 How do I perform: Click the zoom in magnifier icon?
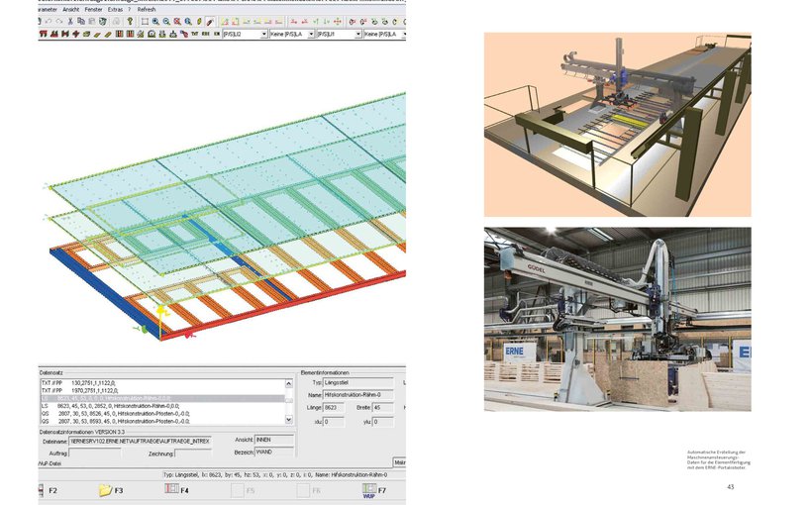(155, 21)
